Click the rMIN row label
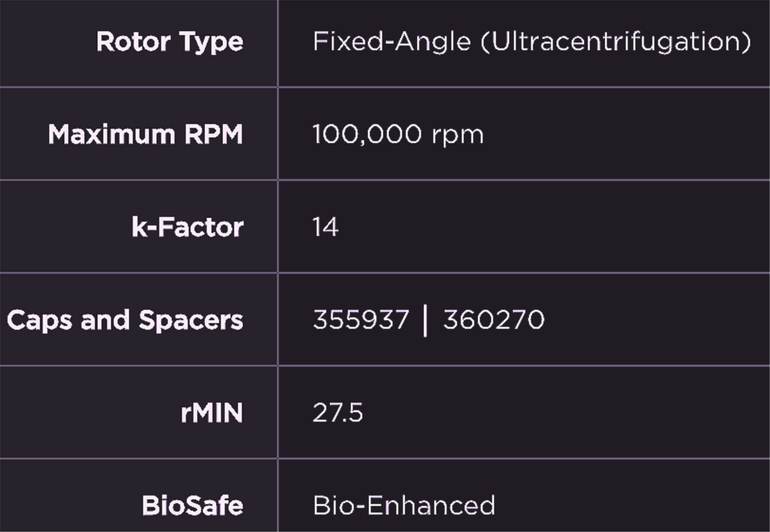Viewport: 770px width, 532px height. point(212,413)
